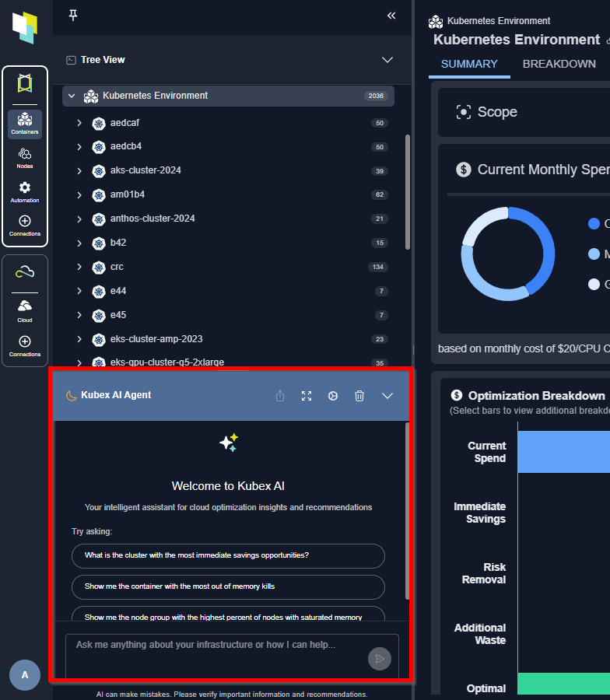Image resolution: width=610 pixels, height=700 pixels.
Task: Select the anthos-cluster-2024 tree item
Action: pyautogui.click(x=152, y=219)
